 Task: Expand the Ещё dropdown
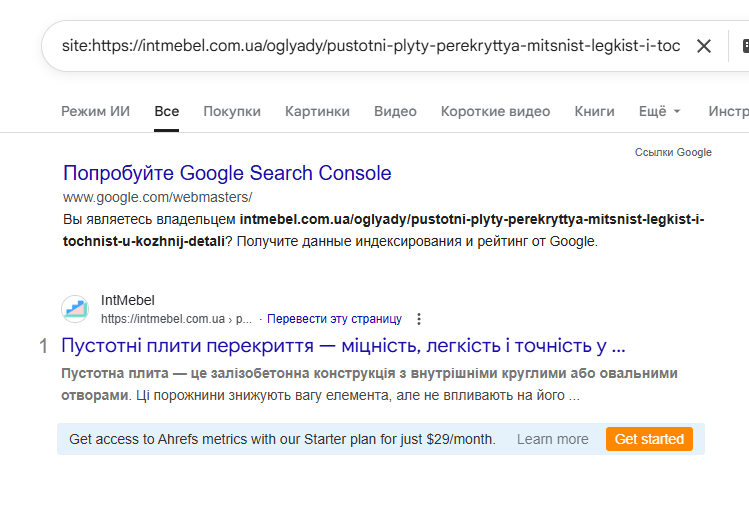click(660, 111)
